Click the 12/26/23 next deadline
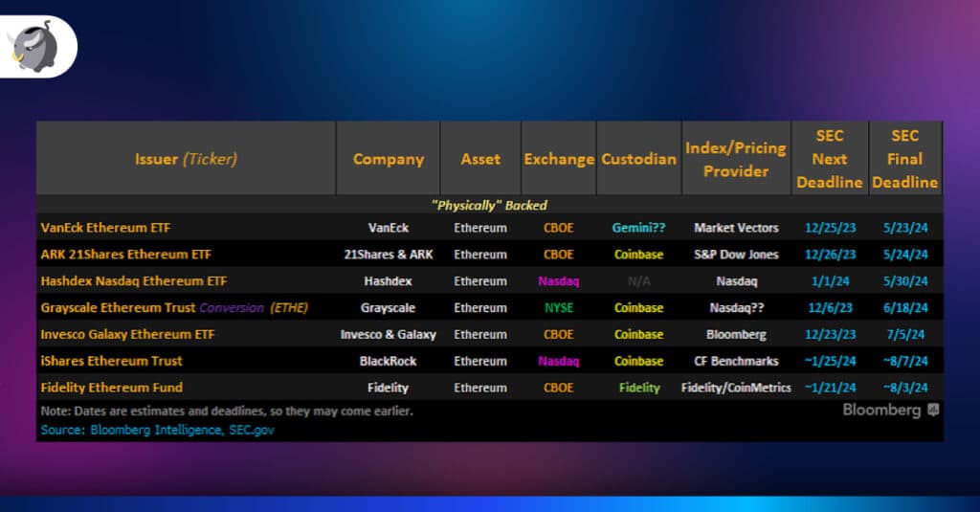 tap(830, 255)
